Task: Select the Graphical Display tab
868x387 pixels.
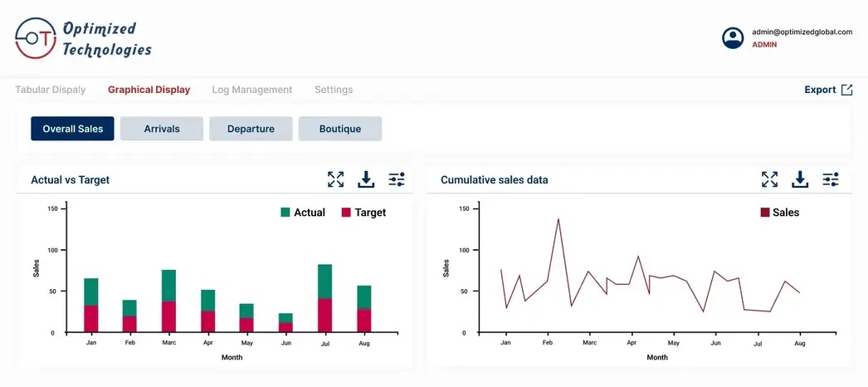Action: tap(149, 90)
